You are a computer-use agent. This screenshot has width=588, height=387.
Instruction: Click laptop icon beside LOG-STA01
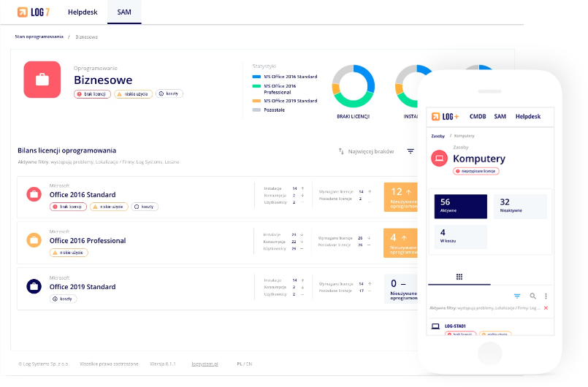pyautogui.click(x=435, y=326)
